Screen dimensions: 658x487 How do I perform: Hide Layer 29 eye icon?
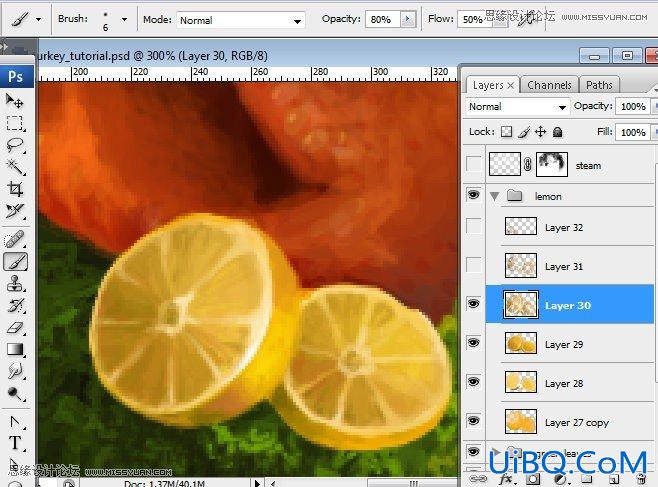tap(474, 343)
